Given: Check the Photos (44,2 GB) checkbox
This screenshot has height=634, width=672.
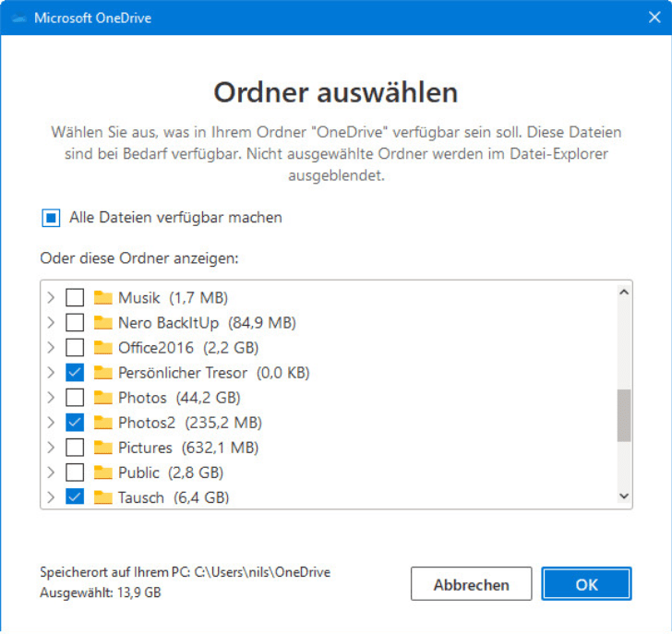Looking at the screenshot, I should click(75, 397).
